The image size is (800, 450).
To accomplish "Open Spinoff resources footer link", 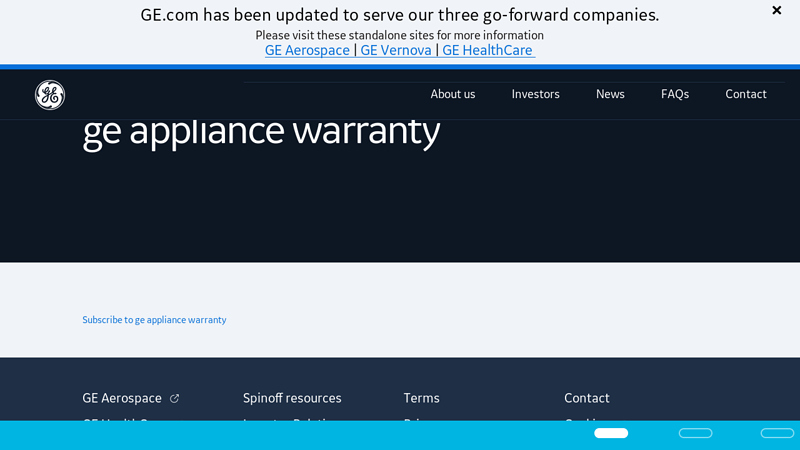I will [292, 398].
